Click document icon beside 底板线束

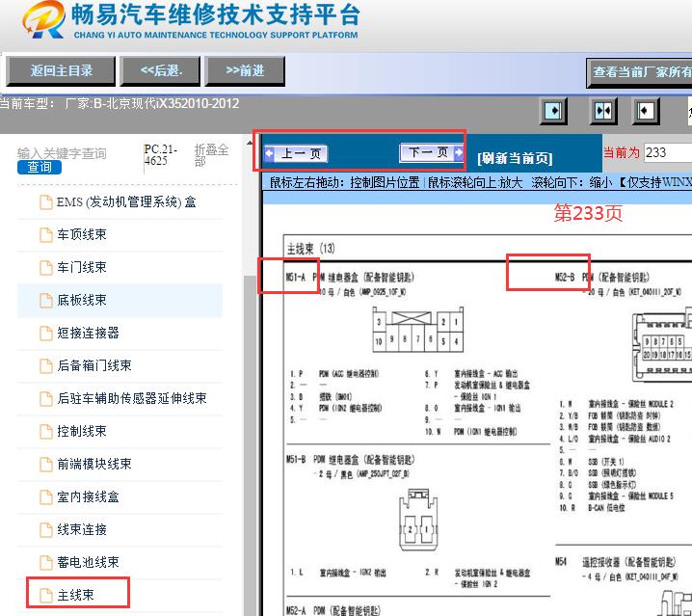point(46,301)
